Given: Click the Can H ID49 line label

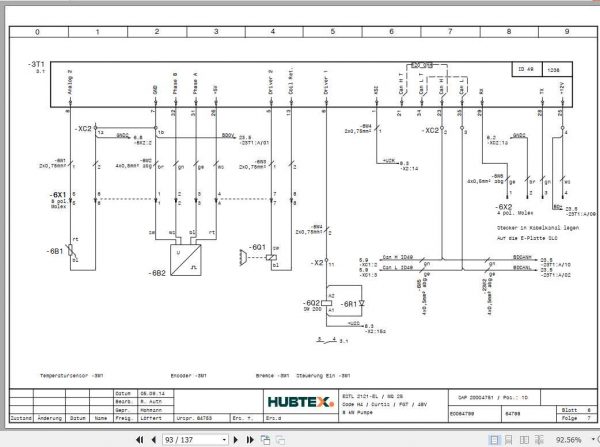Looking at the screenshot, I should pos(398,257).
